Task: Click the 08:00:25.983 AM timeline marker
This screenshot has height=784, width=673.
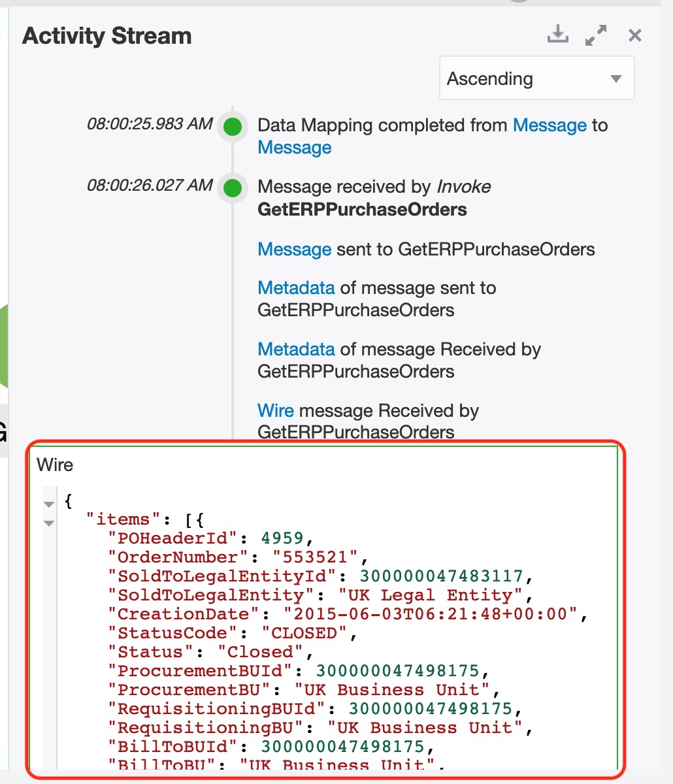Action: tap(232, 127)
